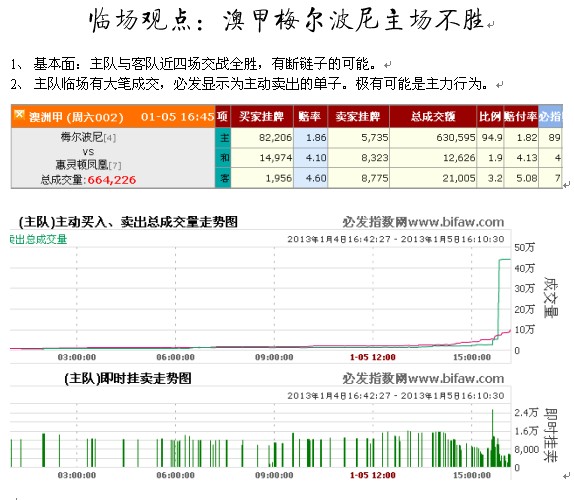Click away odds value 4.60

point(316,178)
